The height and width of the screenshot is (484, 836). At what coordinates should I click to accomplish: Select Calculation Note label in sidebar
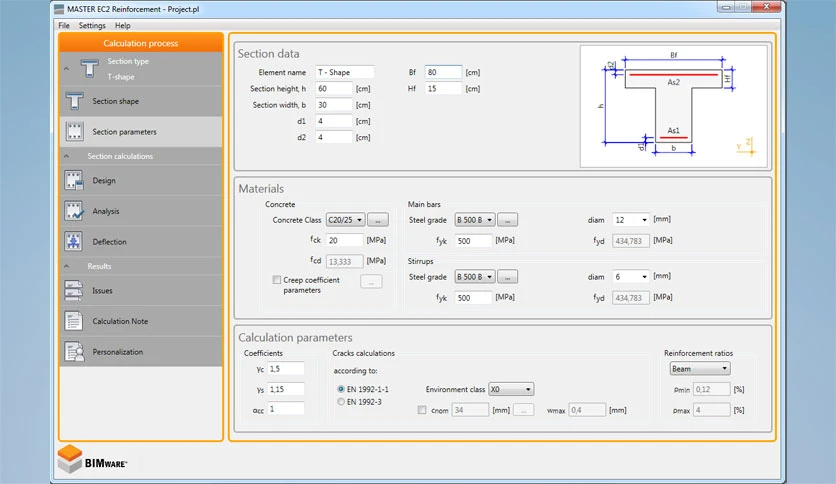(120, 321)
